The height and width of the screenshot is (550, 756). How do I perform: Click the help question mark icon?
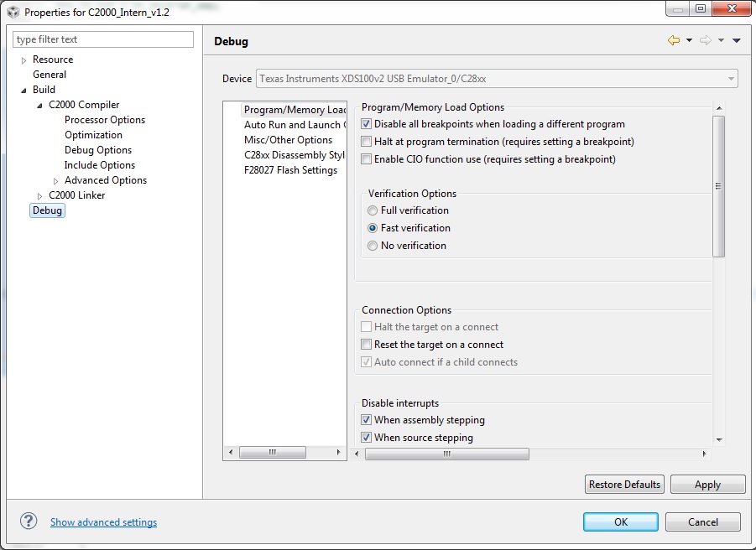point(27,521)
